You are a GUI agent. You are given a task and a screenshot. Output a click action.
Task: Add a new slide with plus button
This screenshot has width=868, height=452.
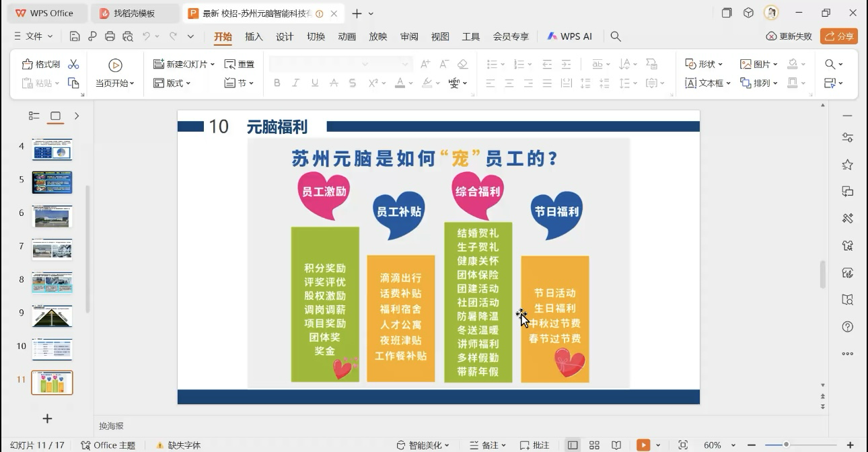47,418
